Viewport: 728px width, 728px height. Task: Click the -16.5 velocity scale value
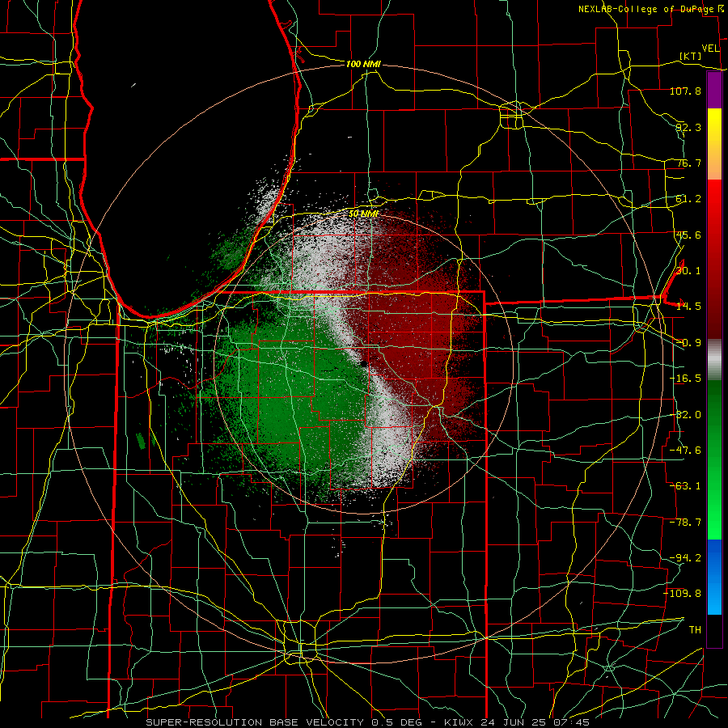(685, 379)
